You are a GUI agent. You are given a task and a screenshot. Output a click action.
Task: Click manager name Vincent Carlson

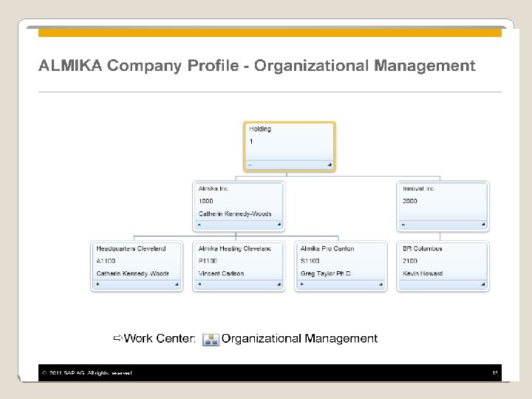tap(221, 273)
